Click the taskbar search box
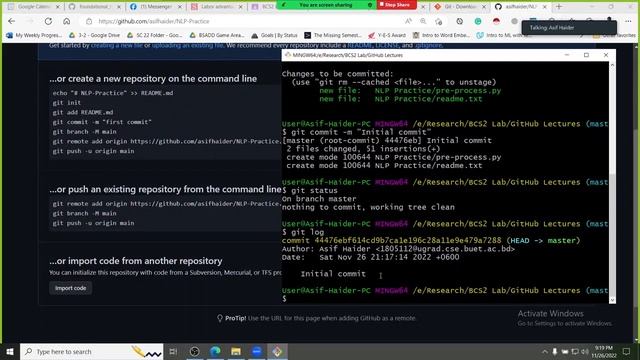Viewport: 640px width, 360px height. point(92,351)
